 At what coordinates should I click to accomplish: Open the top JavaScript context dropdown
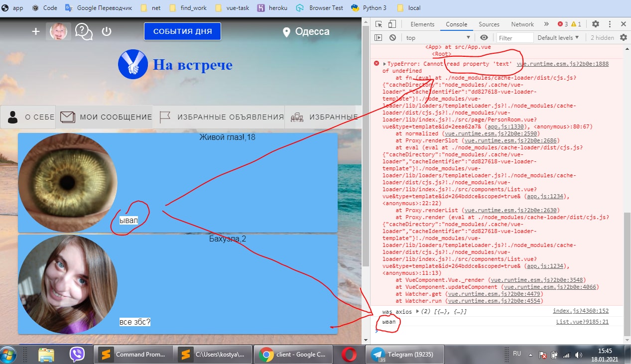click(438, 37)
